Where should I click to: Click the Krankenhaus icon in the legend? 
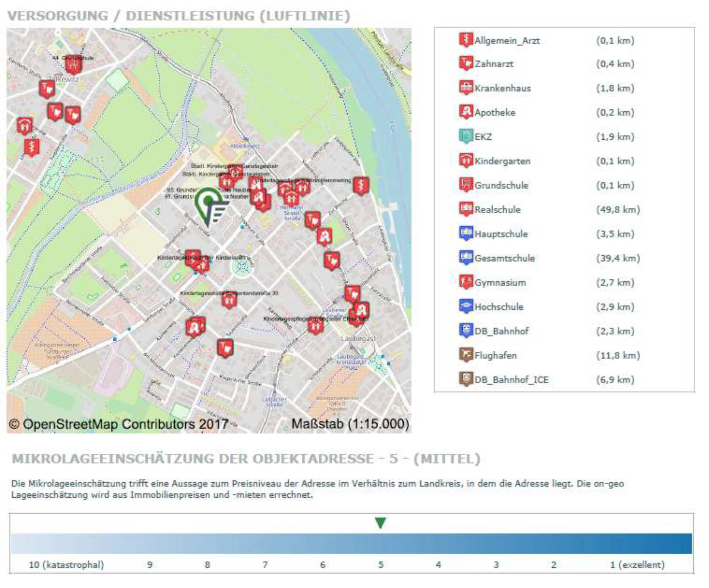(x=466, y=88)
